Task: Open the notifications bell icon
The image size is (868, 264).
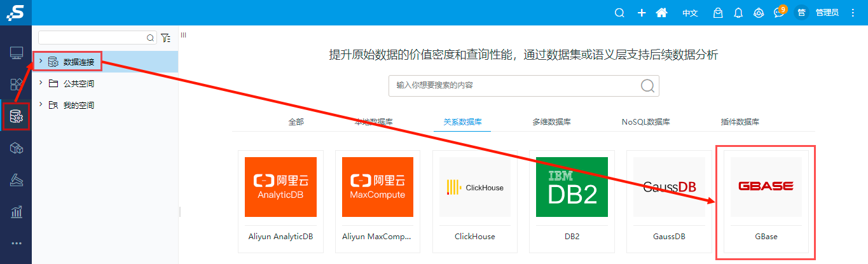Action: pos(738,13)
